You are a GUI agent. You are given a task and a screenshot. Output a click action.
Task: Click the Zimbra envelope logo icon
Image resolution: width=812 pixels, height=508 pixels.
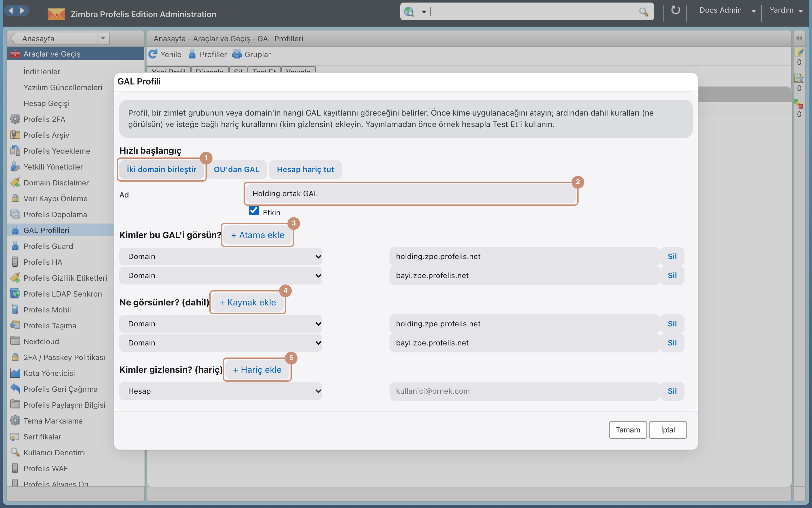(x=56, y=14)
